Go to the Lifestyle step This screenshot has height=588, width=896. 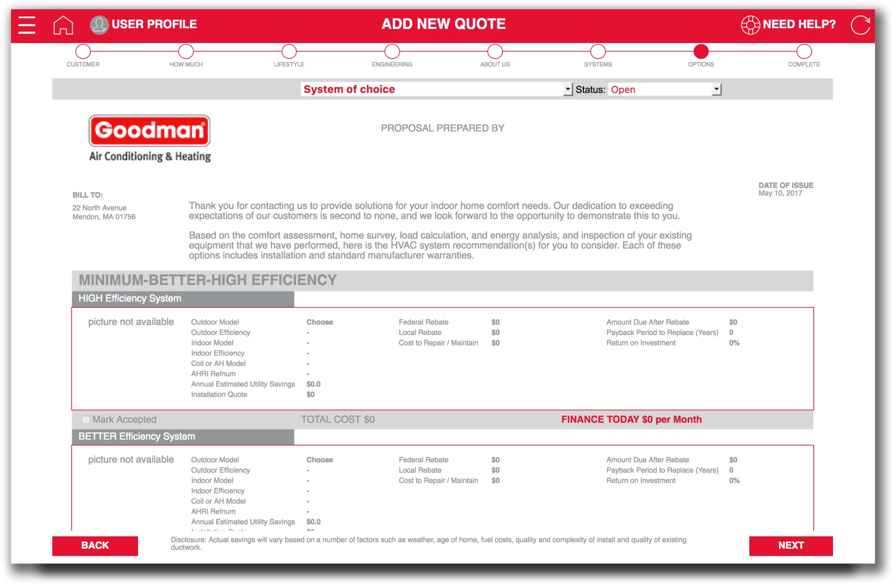point(289,51)
